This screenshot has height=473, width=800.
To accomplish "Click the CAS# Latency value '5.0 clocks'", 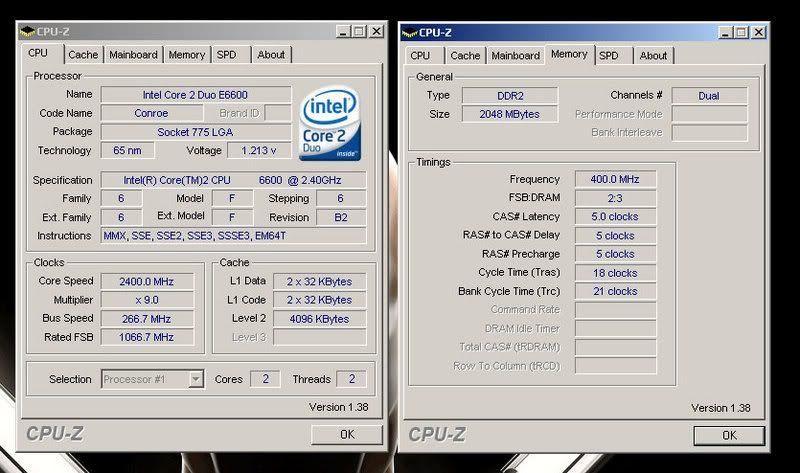I will [x=615, y=217].
